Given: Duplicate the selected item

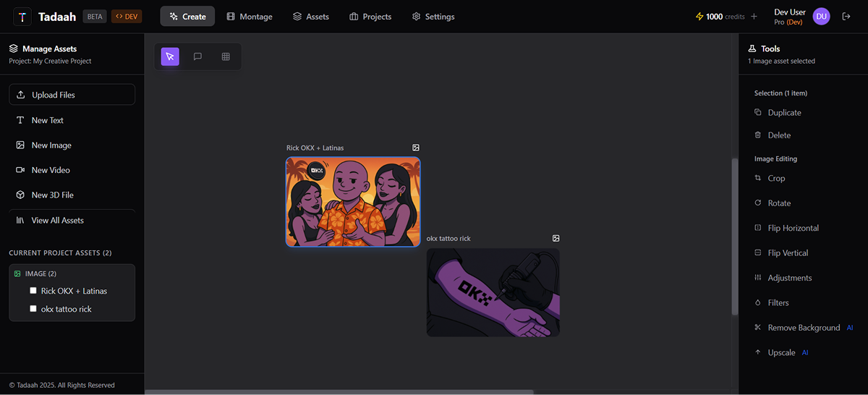Looking at the screenshot, I should [x=778, y=113].
